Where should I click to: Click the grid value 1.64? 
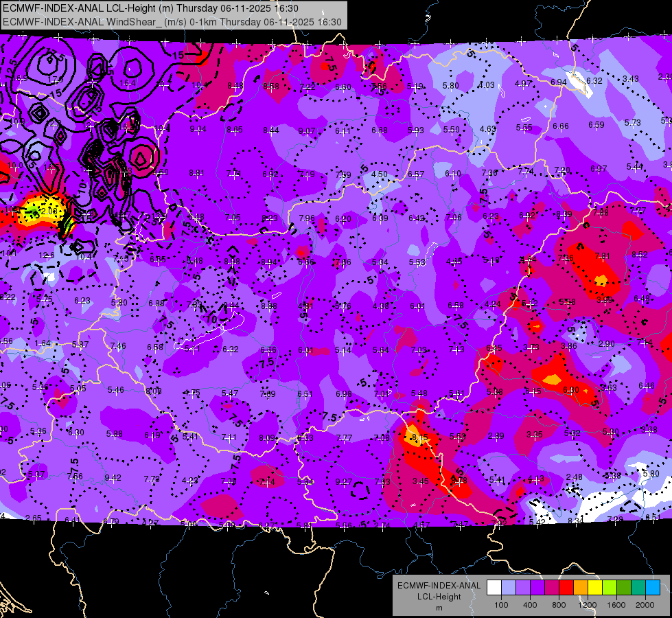43,343
